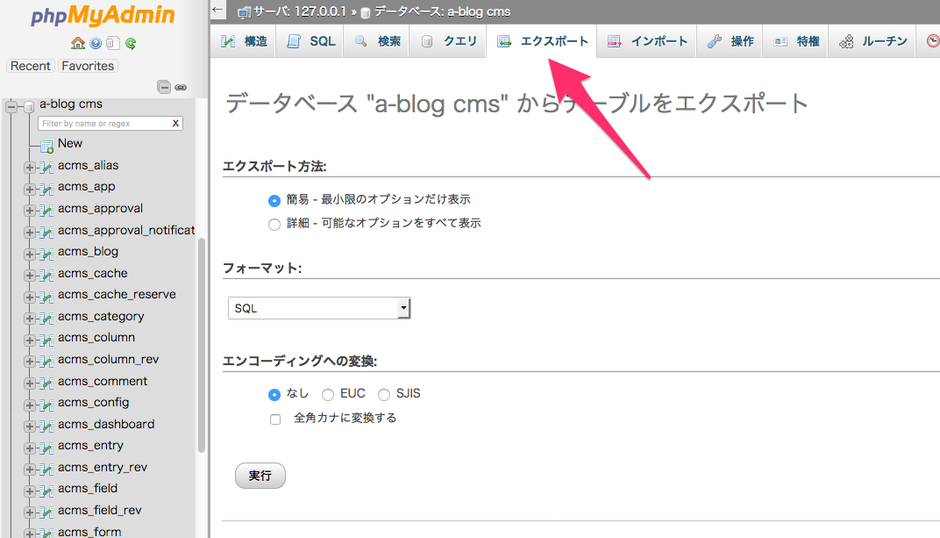Collapse the a-blog cms database tree node
This screenshot has height=538, width=940.
coord(12,104)
